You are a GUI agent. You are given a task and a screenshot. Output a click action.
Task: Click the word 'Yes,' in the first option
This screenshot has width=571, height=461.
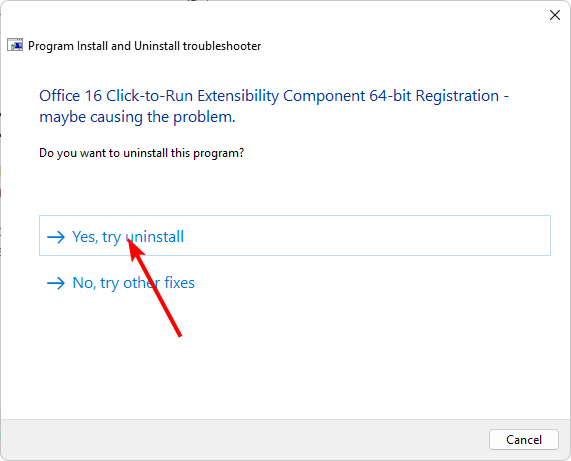[x=85, y=237]
